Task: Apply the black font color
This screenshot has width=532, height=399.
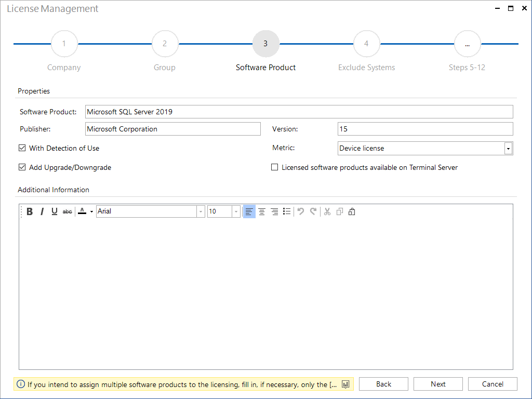Action: pyautogui.click(x=82, y=212)
